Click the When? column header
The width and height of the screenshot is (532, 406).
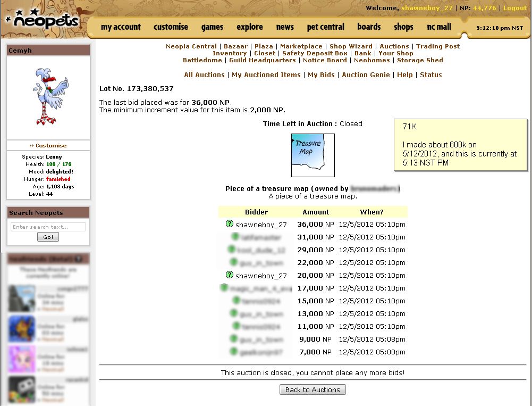click(x=372, y=212)
